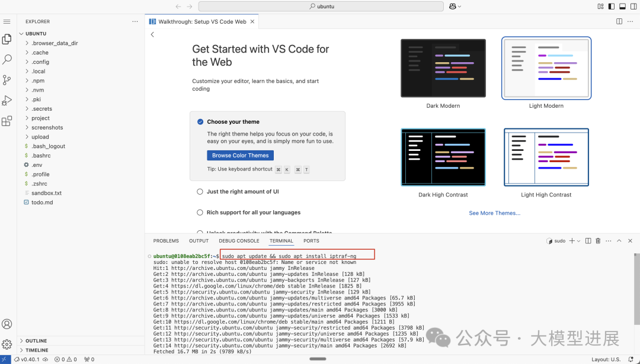Go back from walkthrough using chevron
Screen dimensions: 640x364
point(152,35)
